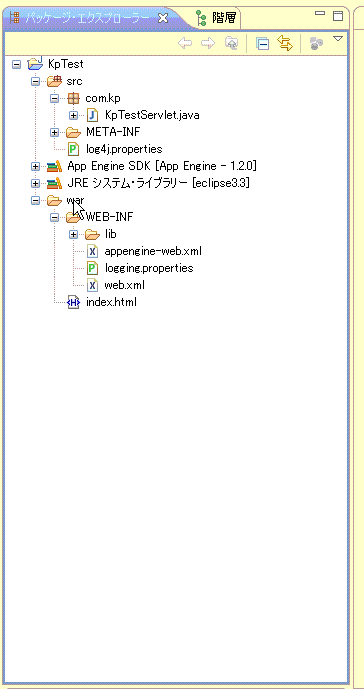This screenshot has height=689, width=364.
Task: Expand the META-INF folder
Action: [54, 132]
